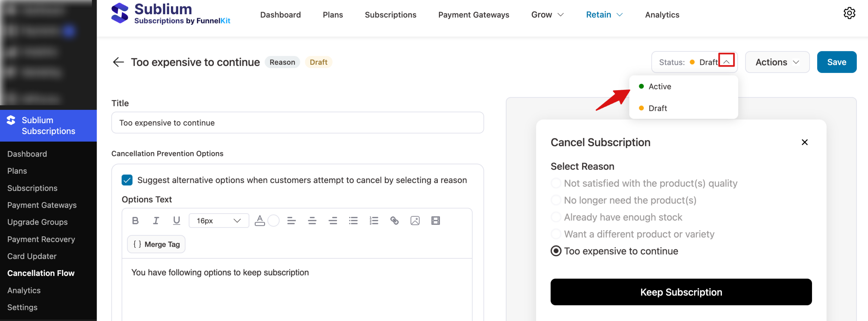Select the 'Too expensive to continue' radio button
The height and width of the screenshot is (321, 868).
[x=556, y=251]
